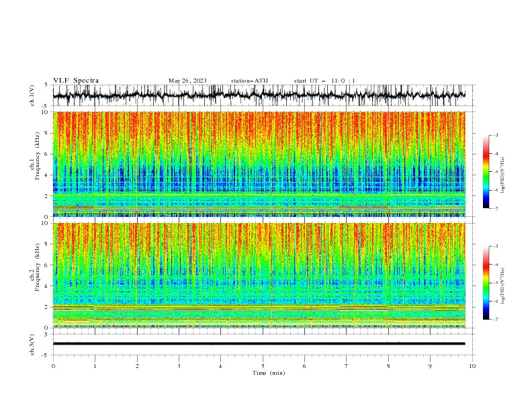532x411 pixels.
Task: Click the "-5" label on upper color bar
Action: 496,172
